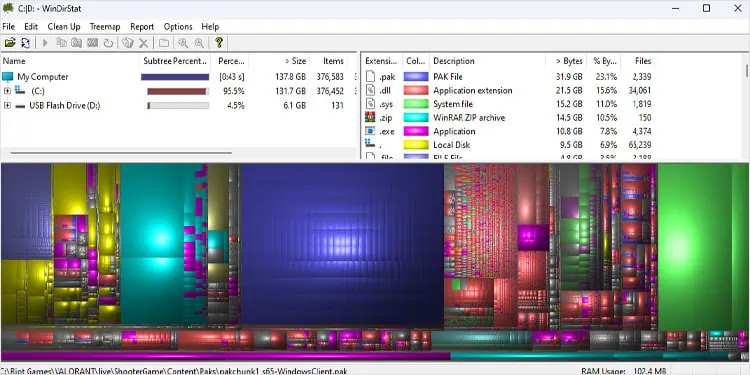Sort directory list by Items column header
Viewport: 750px width, 375px height.
point(328,61)
